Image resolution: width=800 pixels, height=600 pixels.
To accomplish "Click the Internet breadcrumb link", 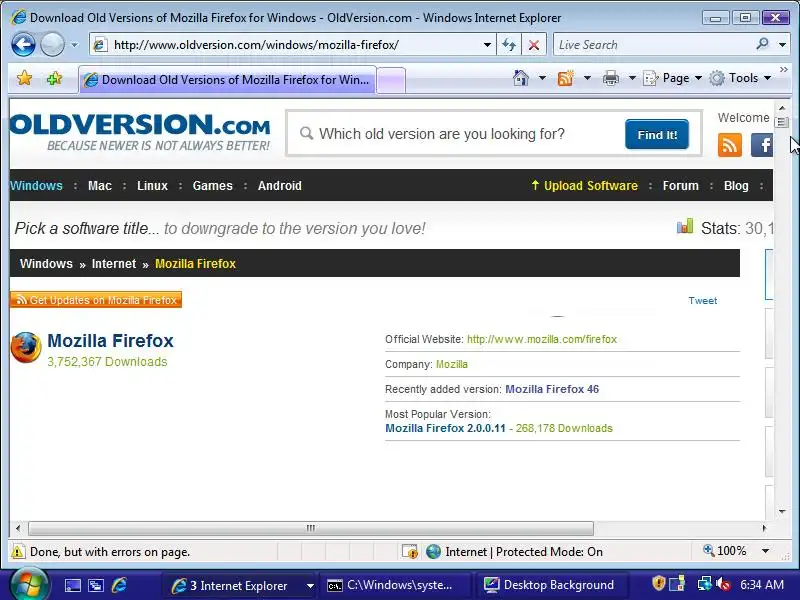I will 114,264.
